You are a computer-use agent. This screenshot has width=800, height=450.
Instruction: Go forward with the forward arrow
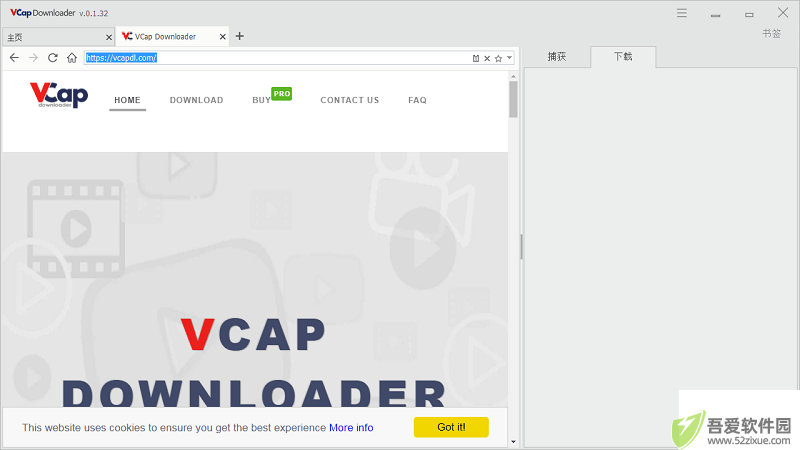coord(33,58)
